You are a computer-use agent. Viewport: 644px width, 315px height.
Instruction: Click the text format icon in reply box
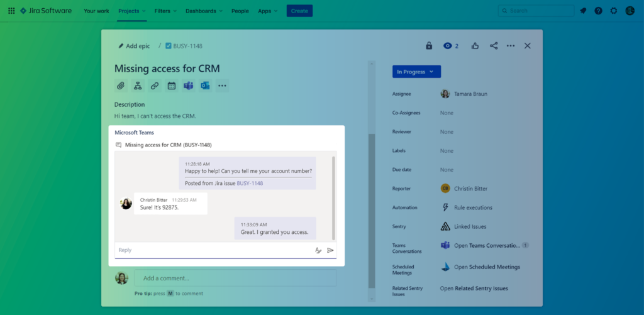[318, 250]
